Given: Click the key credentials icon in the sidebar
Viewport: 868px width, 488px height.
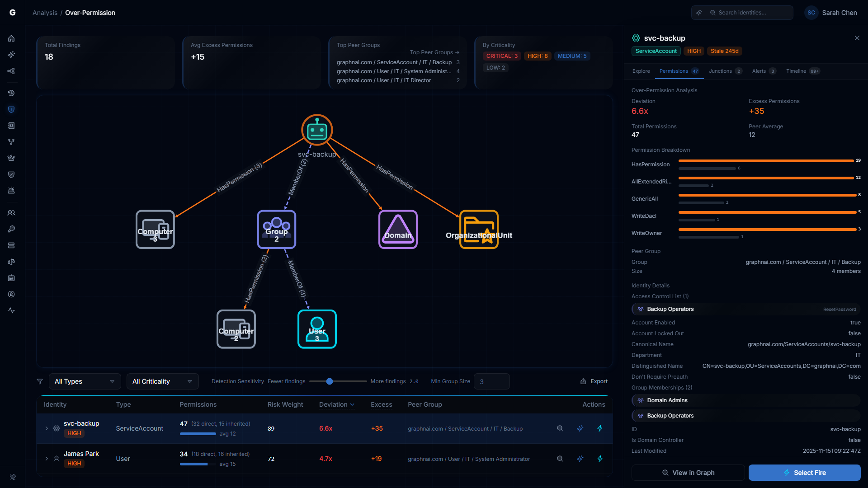Looking at the screenshot, I should point(11,229).
